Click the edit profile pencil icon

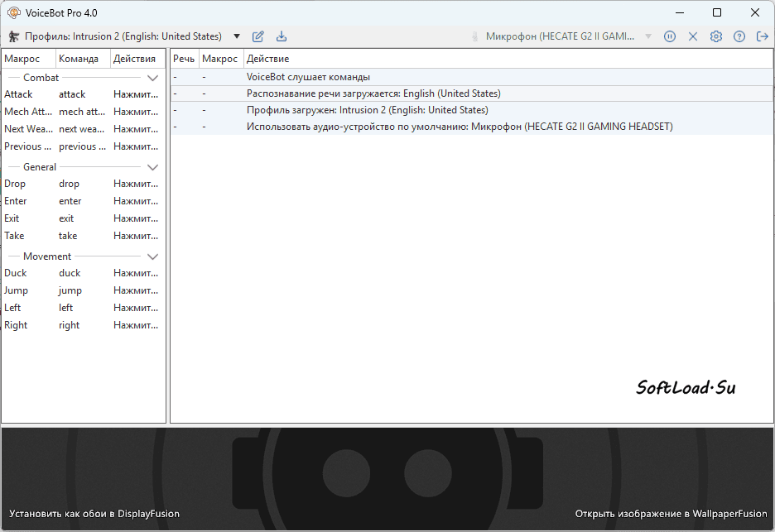(258, 36)
